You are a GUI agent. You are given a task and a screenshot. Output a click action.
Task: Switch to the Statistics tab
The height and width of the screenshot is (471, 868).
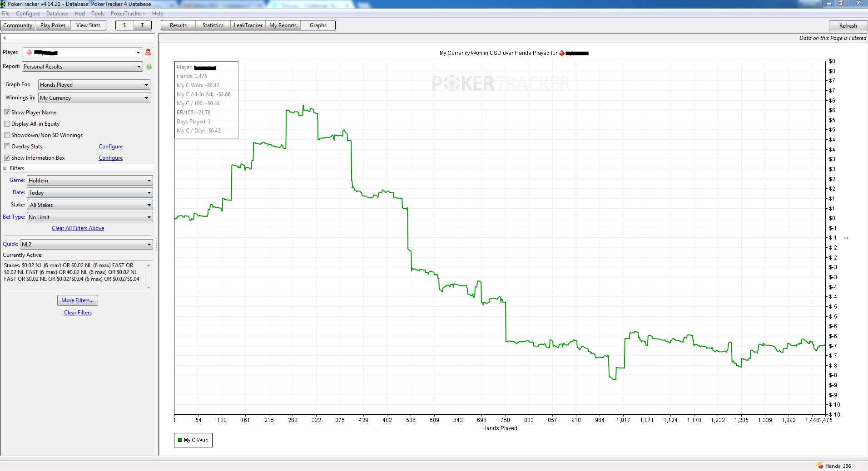pos(213,25)
